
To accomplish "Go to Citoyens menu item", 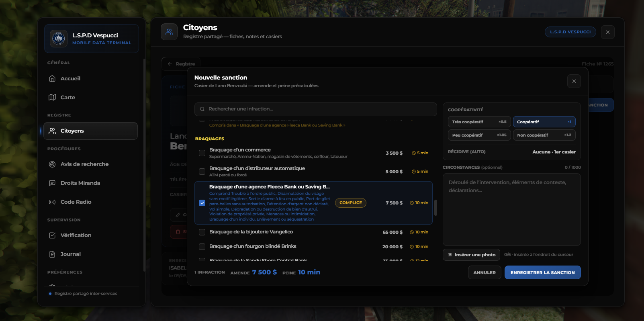I will pos(90,131).
